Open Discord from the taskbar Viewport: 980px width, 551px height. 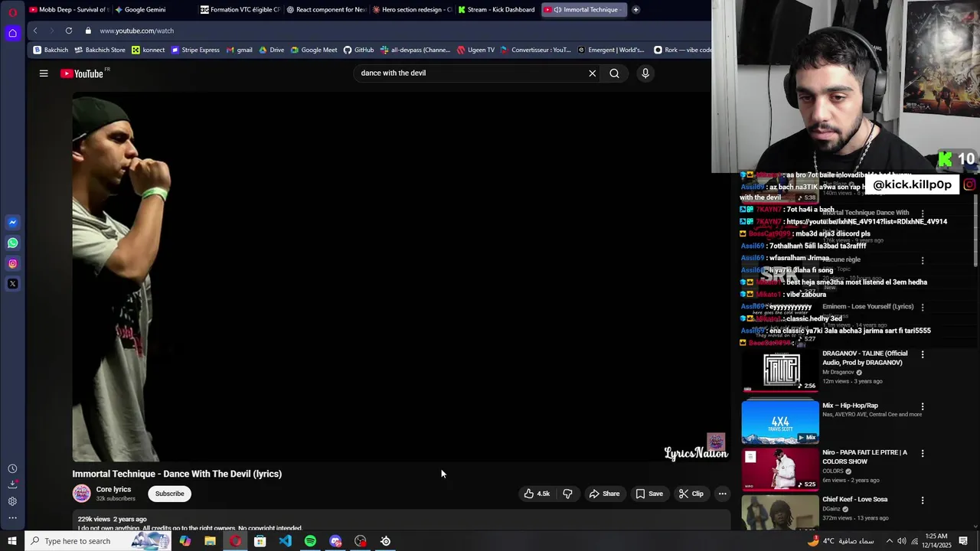pyautogui.click(x=335, y=541)
